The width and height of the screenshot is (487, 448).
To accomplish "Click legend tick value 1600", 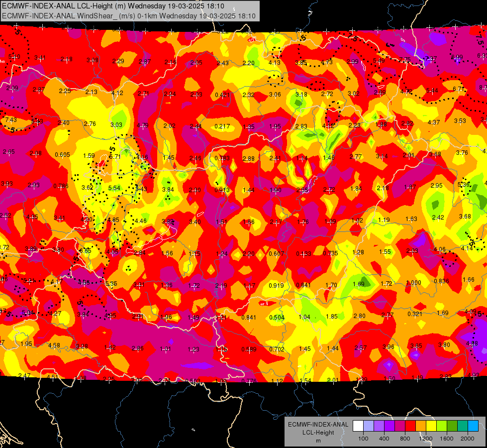I will pos(447,439).
